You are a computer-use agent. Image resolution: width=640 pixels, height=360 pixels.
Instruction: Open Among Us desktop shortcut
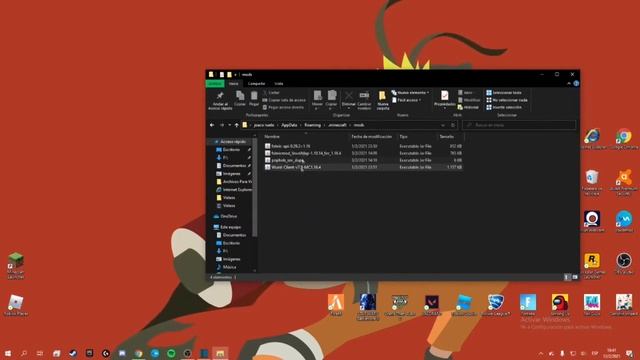pyautogui.click(x=560, y=305)
